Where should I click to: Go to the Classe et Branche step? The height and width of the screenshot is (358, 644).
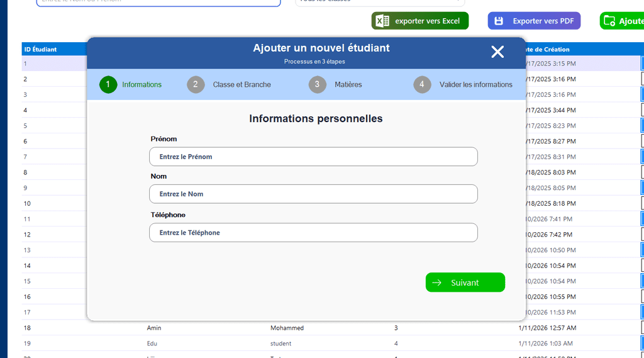click(241, 84)
